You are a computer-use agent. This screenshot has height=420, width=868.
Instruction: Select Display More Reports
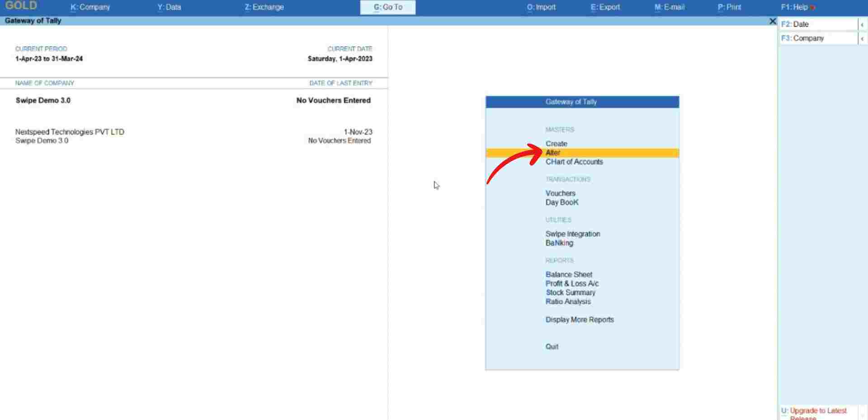point(580,320)
